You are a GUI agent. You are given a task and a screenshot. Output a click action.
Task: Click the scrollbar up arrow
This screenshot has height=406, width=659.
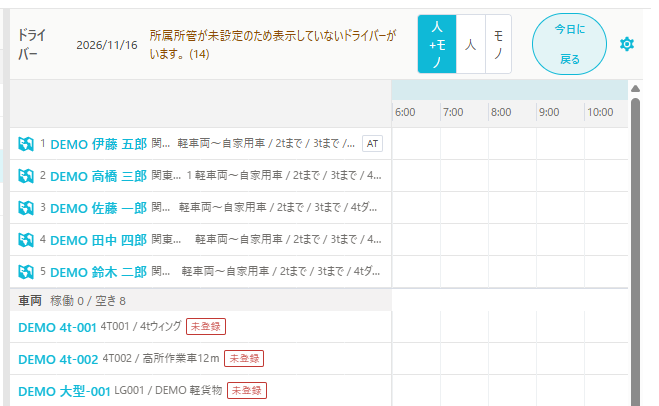635,89
